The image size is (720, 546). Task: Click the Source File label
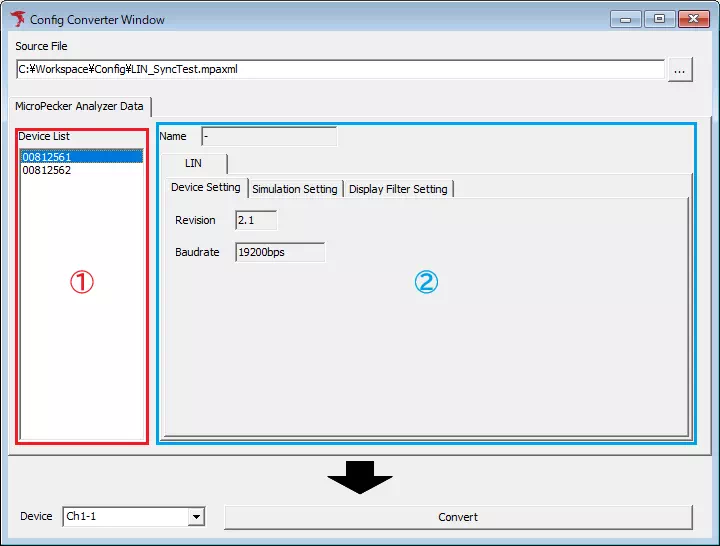(41, 46)
